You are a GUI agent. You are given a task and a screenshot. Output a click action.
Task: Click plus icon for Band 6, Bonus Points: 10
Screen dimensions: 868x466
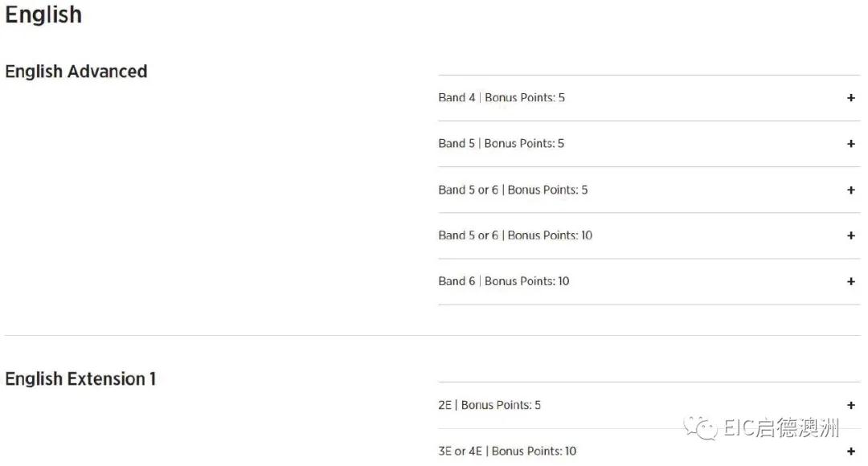click(851, 281)
